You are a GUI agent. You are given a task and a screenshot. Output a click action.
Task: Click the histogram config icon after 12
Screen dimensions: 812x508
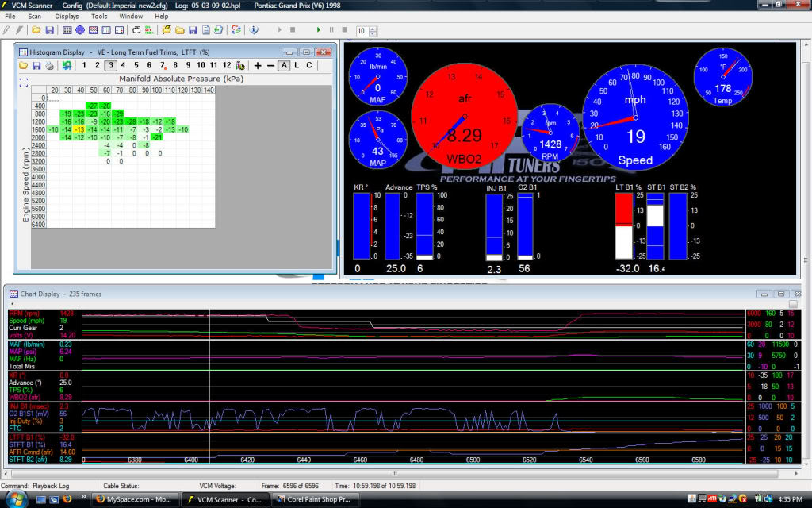(239, 65)
